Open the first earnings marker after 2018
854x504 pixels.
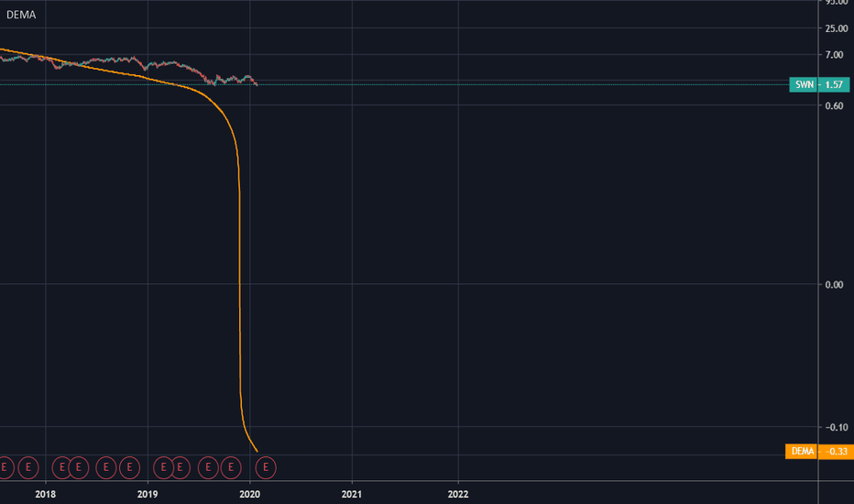pos(62,467)
